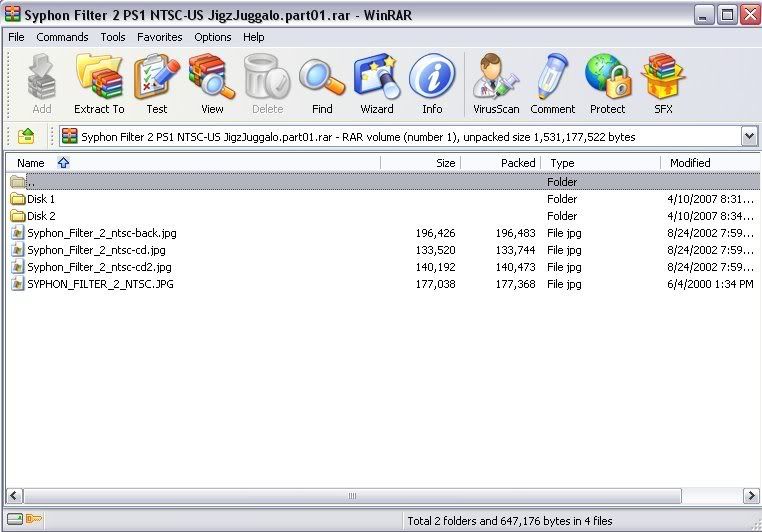Open the View file tool

pos(212,78)
